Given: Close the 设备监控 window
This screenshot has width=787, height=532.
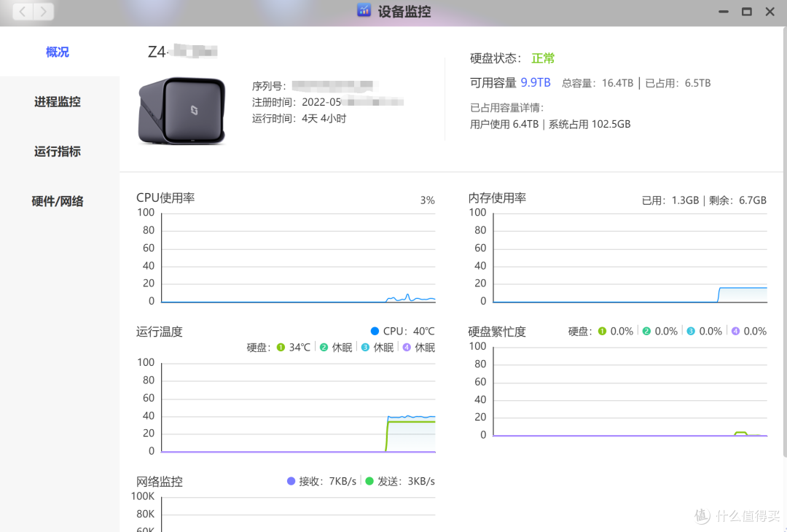Looking at the screenshot, I should [x=770, y=11].
